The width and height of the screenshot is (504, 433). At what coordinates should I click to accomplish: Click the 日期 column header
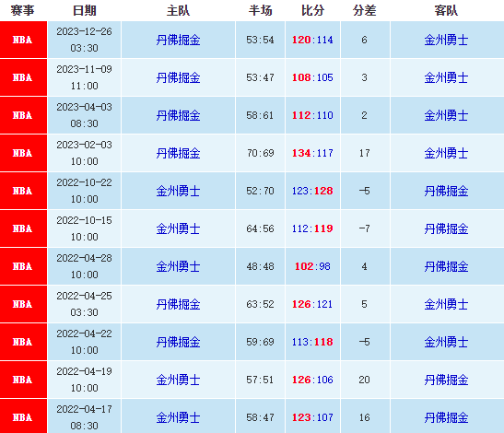click(84, 11)
